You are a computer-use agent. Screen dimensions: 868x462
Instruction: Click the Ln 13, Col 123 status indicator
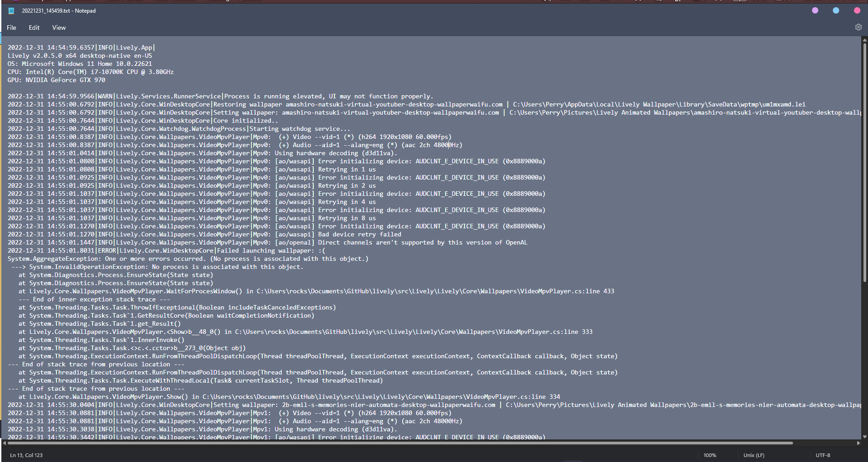27,455
